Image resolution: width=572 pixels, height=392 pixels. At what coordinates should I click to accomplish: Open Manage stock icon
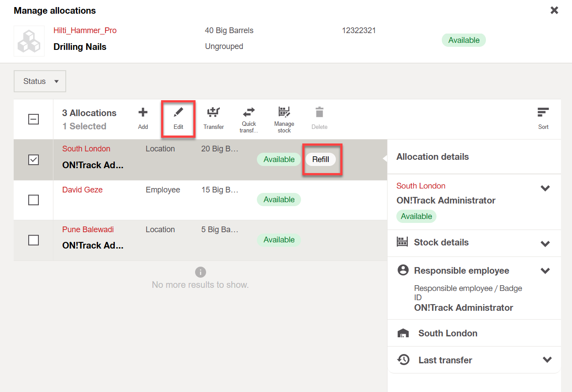pos(284,112)
